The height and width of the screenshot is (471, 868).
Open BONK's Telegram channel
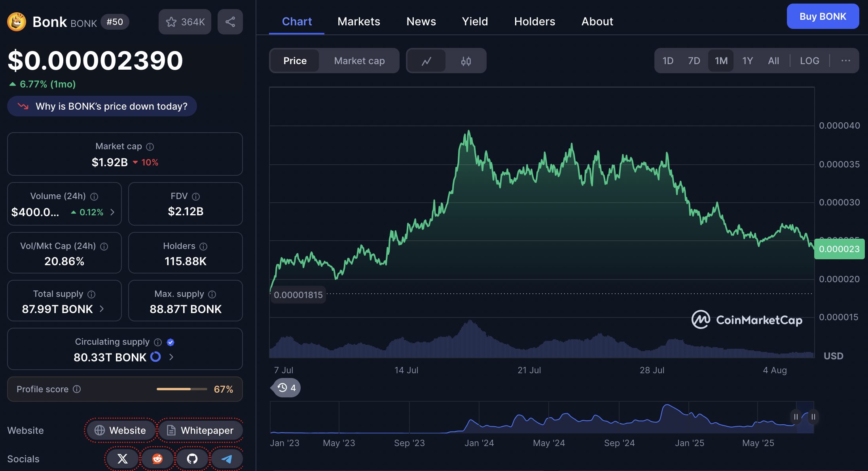227,459
